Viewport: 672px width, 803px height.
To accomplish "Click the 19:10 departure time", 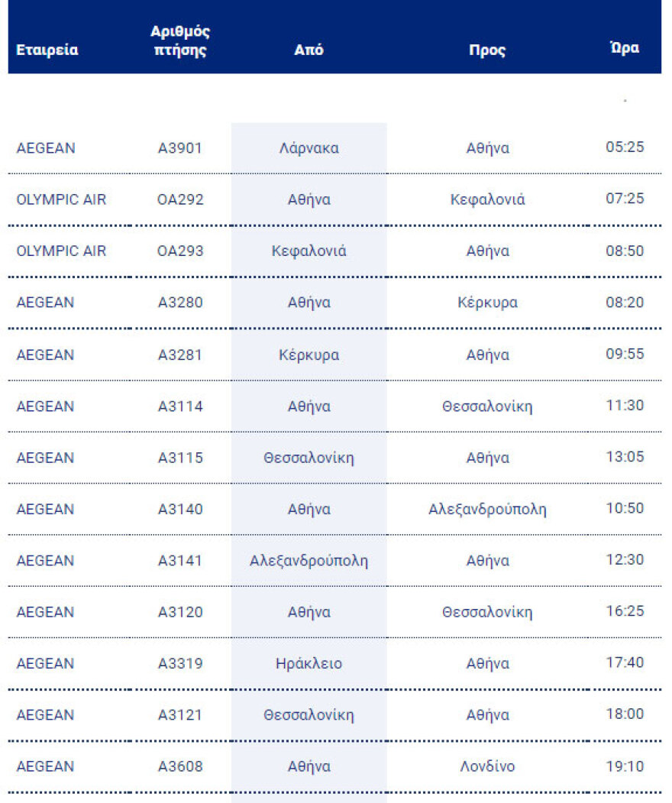I will click(625, 766).
